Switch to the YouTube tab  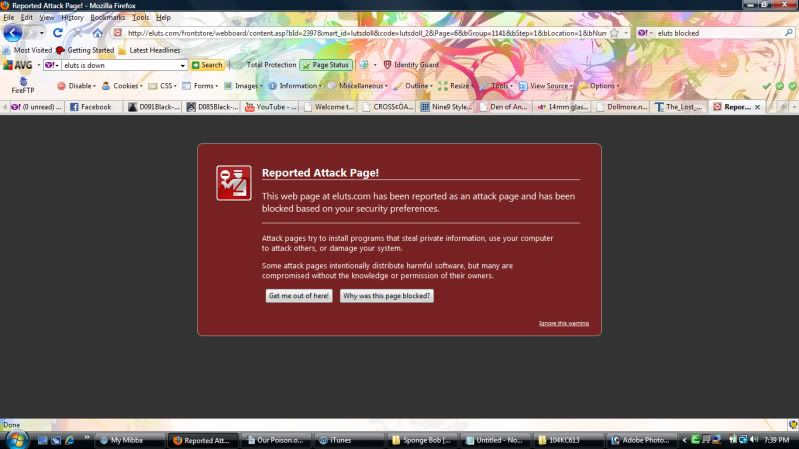coord(271,107)
